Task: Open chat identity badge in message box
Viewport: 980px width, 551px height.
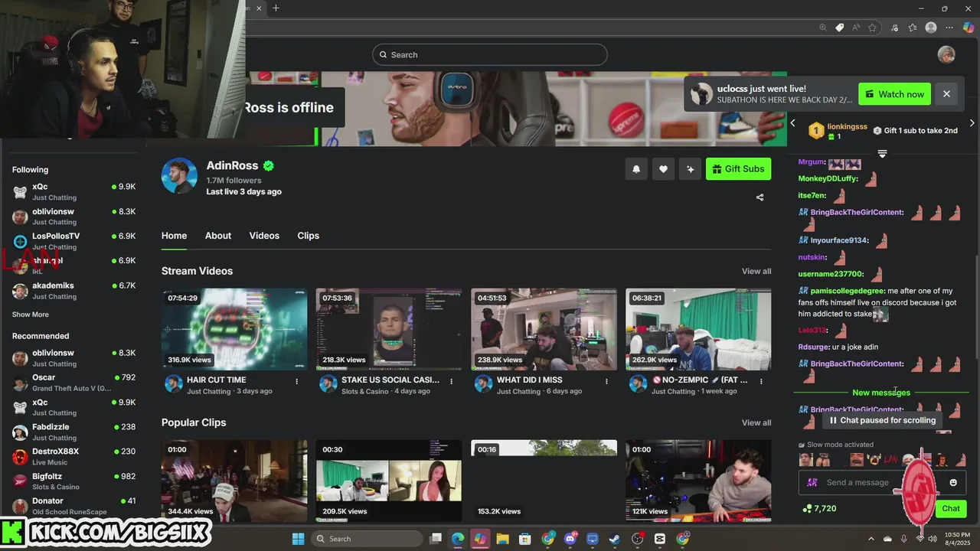Action: pyautogui.click(x=812, y=482)
